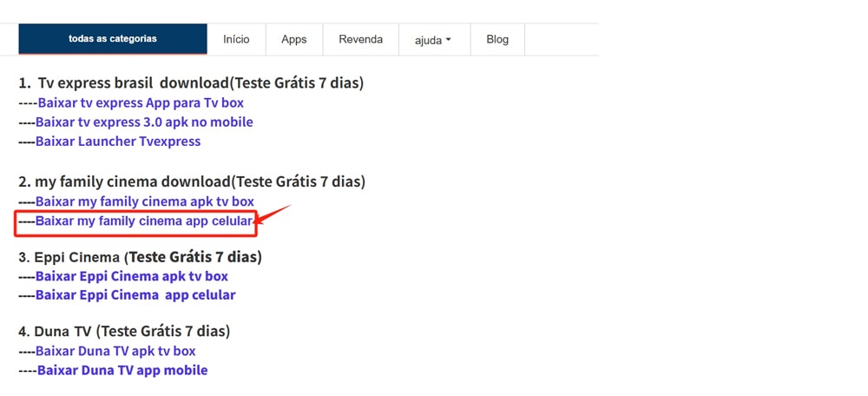This screenshot has height=396, width=868.
Task: Expand the ajuda dropdown menu
Action: 433,39
